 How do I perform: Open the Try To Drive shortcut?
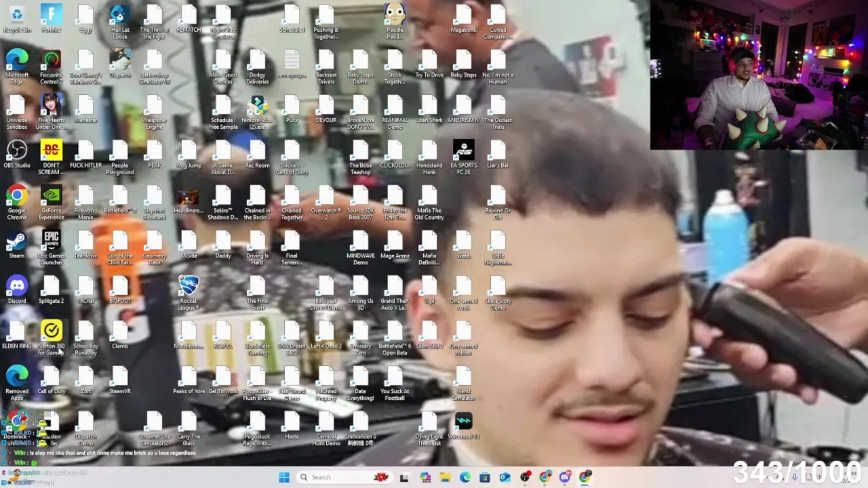coord(429,64)
